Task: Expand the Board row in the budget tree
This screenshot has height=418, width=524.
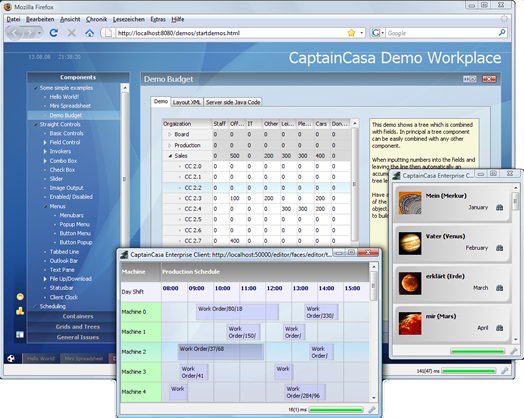Action: (169, 134)
